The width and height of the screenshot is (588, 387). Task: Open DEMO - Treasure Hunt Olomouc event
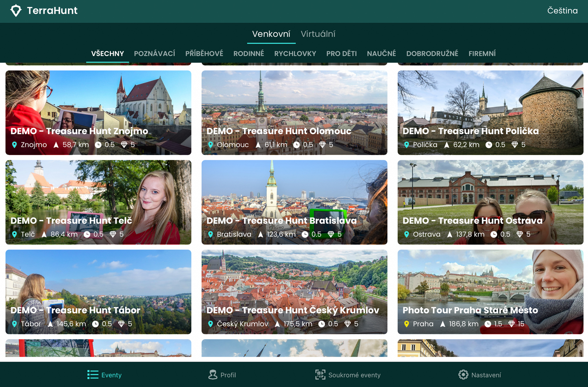[x=294, y=113]
